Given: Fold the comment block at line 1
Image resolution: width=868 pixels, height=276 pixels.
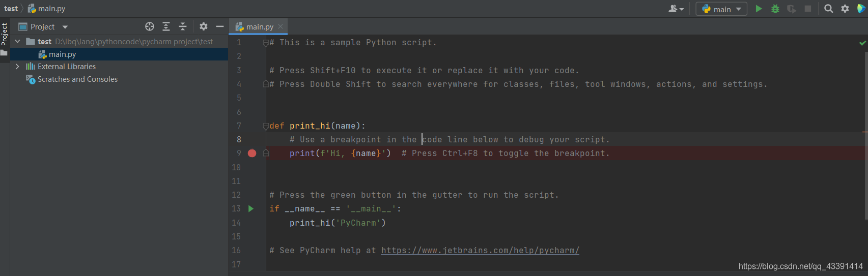Looking at the screenshot, I should click(x=266, y=43).
